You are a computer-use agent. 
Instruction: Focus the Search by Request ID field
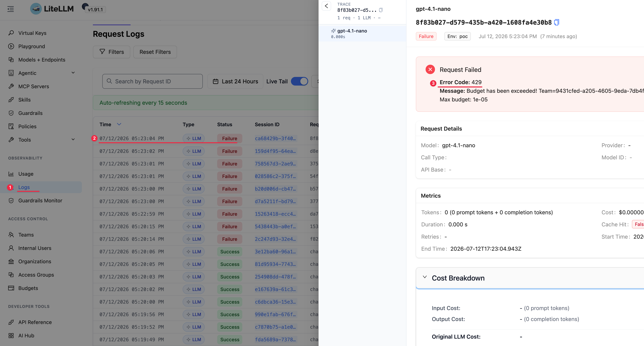152,81
